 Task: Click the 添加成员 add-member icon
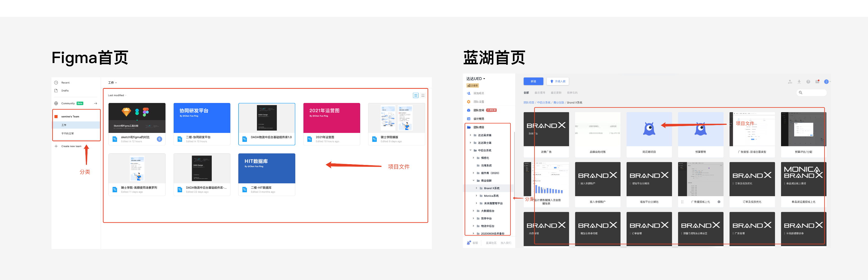(468, 93)
